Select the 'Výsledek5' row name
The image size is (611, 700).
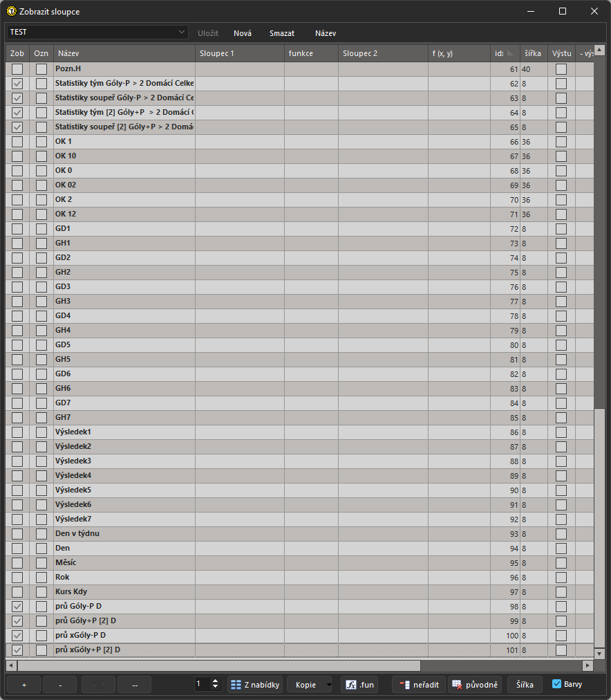pos(73,490)
